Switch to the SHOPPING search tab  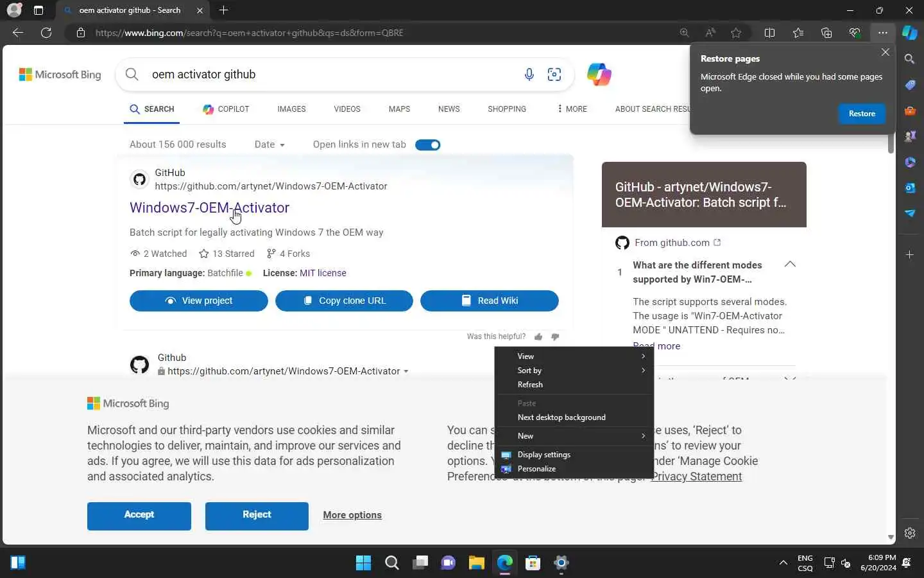pos(507,109)
